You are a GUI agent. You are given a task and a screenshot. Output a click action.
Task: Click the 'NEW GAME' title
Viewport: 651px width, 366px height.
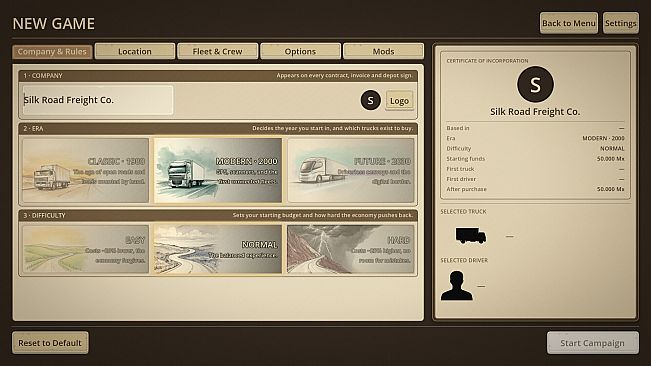click(x=54, y=24)
